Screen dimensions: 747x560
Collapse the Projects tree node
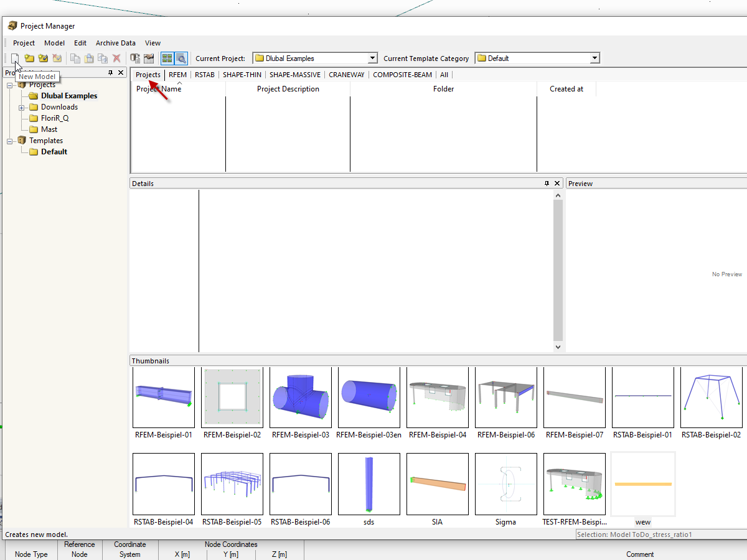[10, 85]
